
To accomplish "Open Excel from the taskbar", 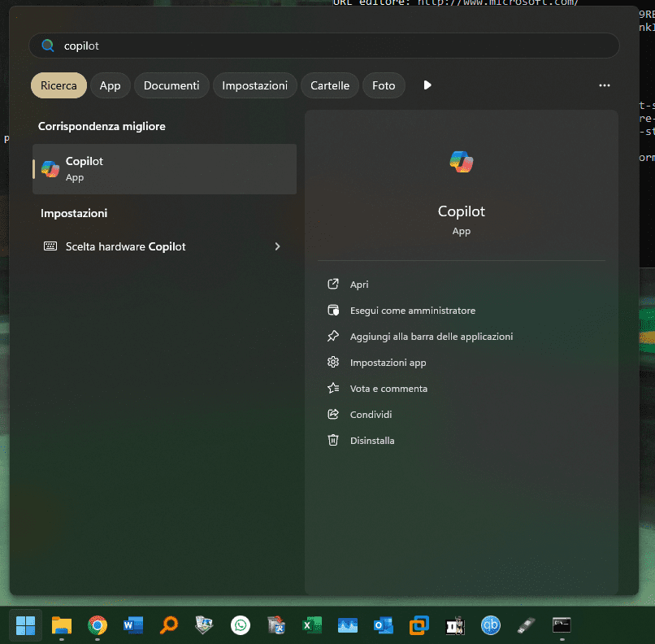I will [x=312, y=625].
